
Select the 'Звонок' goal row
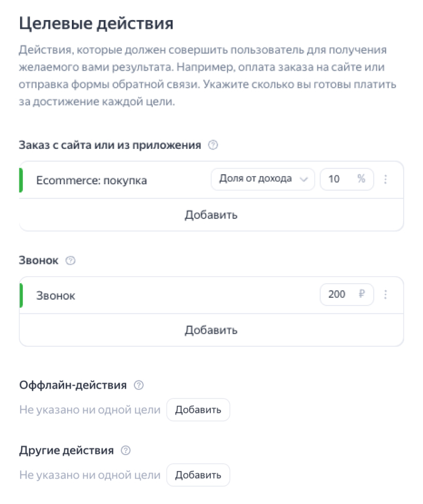tap(211, 295)
